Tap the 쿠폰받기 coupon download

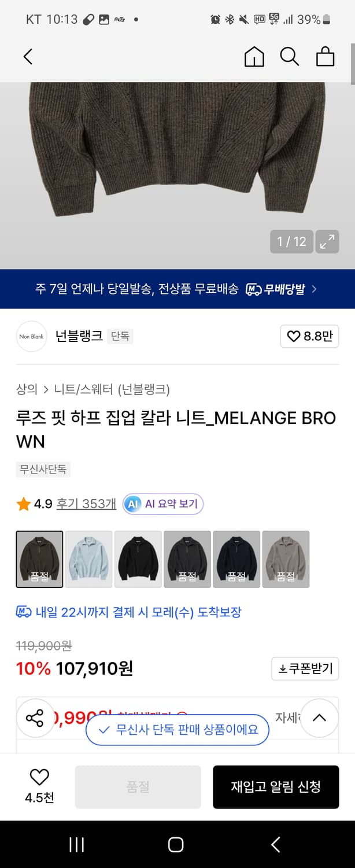(x=305, y=668)
